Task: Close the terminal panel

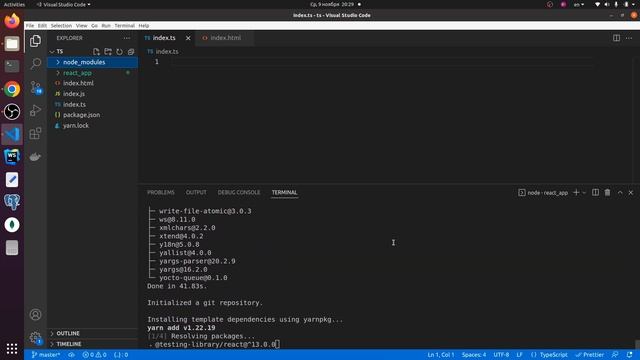Action: pyautogui.click(x=631, y=192)
